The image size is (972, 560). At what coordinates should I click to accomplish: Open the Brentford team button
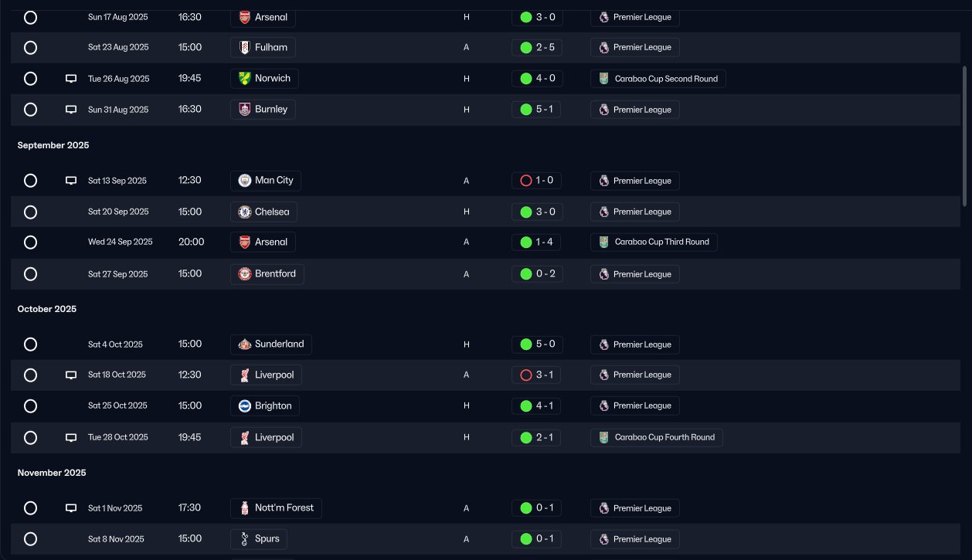pos(267,274)
